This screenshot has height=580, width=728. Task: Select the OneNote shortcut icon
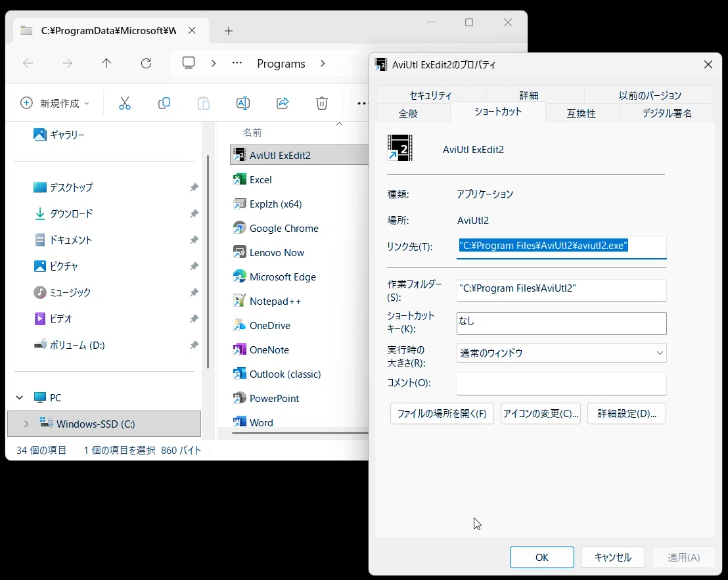pyautogui.click(x=239, y=349)
